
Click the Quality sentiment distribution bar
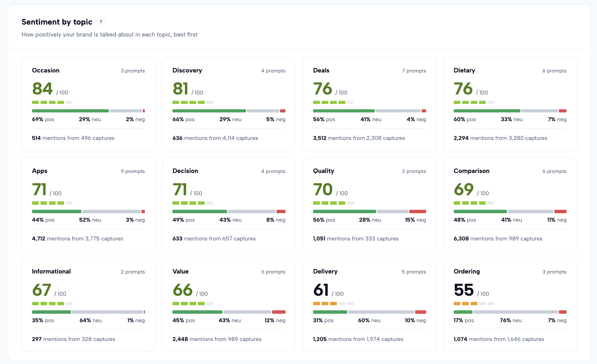click(369, 211)
